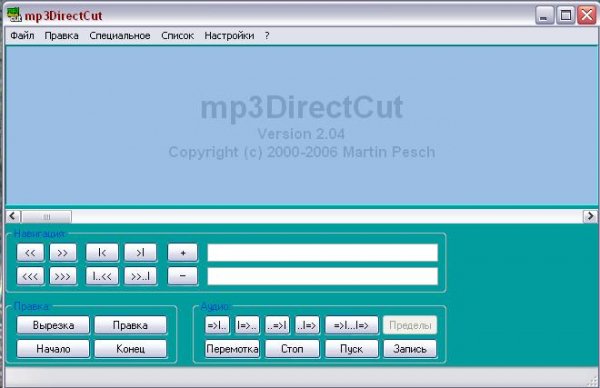
Task: Open the Правка menu in menu bar
Action: point(62,36)
